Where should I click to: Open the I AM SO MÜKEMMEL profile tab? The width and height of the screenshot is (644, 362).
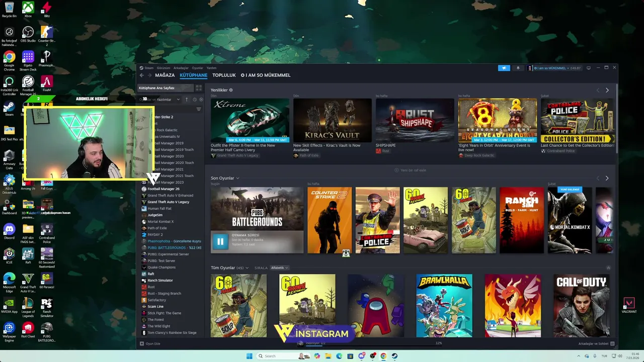266,75
